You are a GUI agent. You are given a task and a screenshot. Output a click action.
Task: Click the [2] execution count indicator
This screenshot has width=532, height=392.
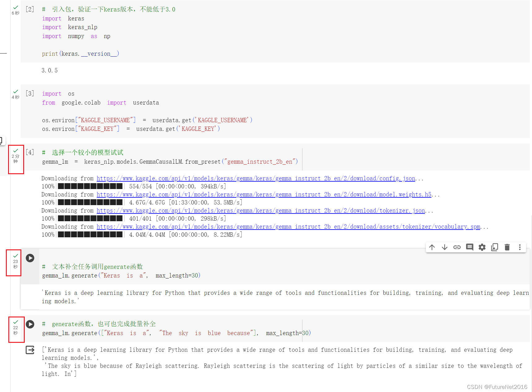click(30, 9)
